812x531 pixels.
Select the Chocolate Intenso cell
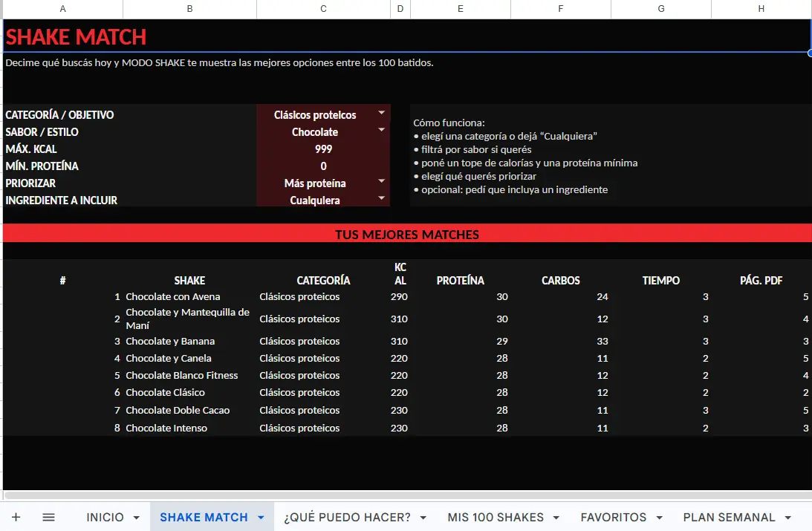click(x=189, y=428)
